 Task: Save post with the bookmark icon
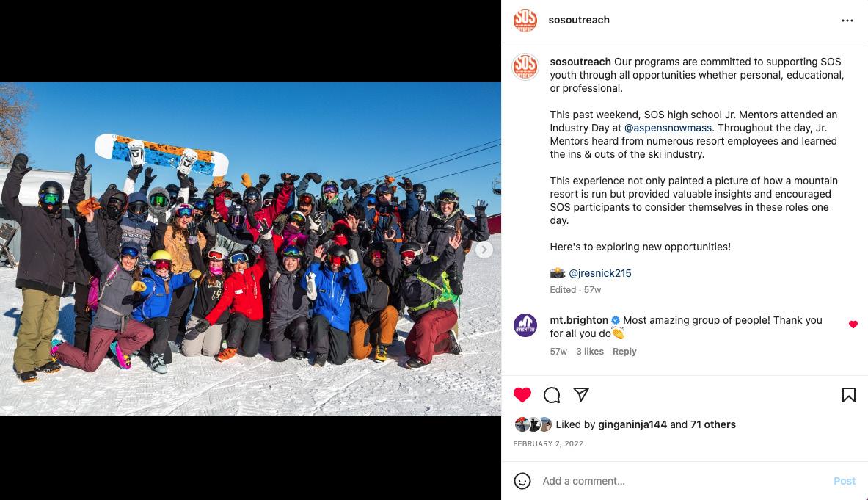click(849, 395)
